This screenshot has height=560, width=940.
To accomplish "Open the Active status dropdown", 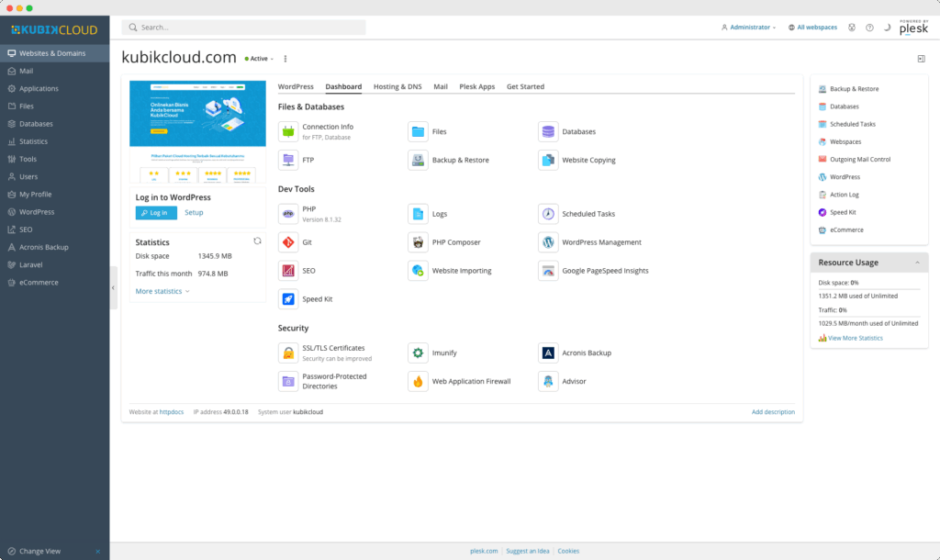I will (x=259, y=59).
